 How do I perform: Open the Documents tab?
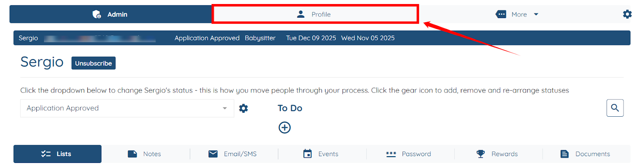tap(586, 154)
